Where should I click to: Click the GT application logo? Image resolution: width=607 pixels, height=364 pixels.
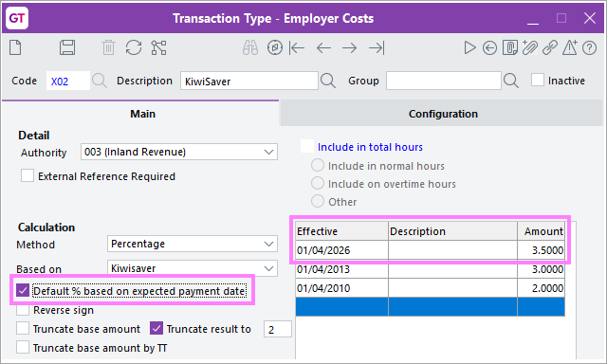17,18
